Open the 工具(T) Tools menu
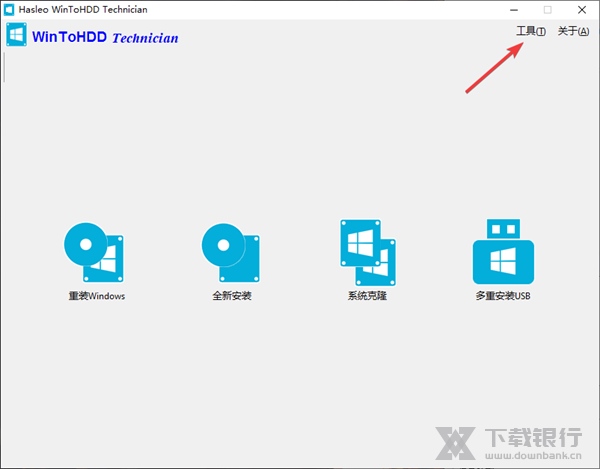Viewport: 600px width, 469px height. pyautogui.click(x=531, y=31)
